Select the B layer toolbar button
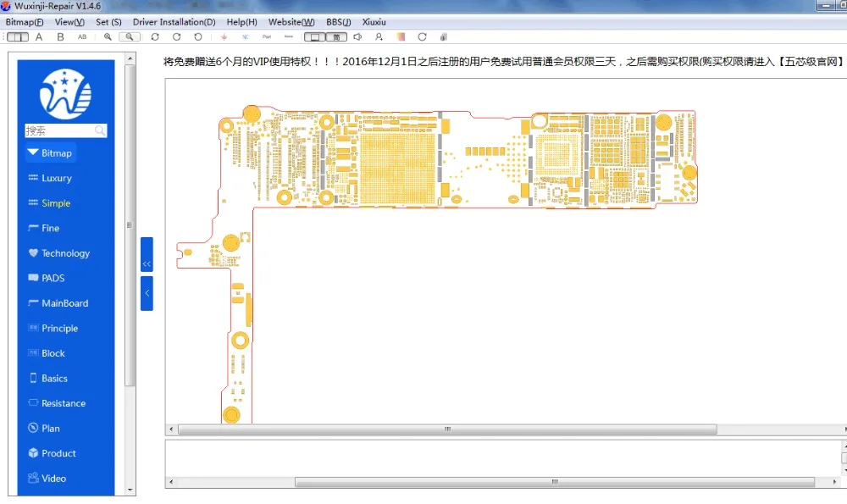The width and height of the screenshot is (847, 504). click(x=60, y=36)
